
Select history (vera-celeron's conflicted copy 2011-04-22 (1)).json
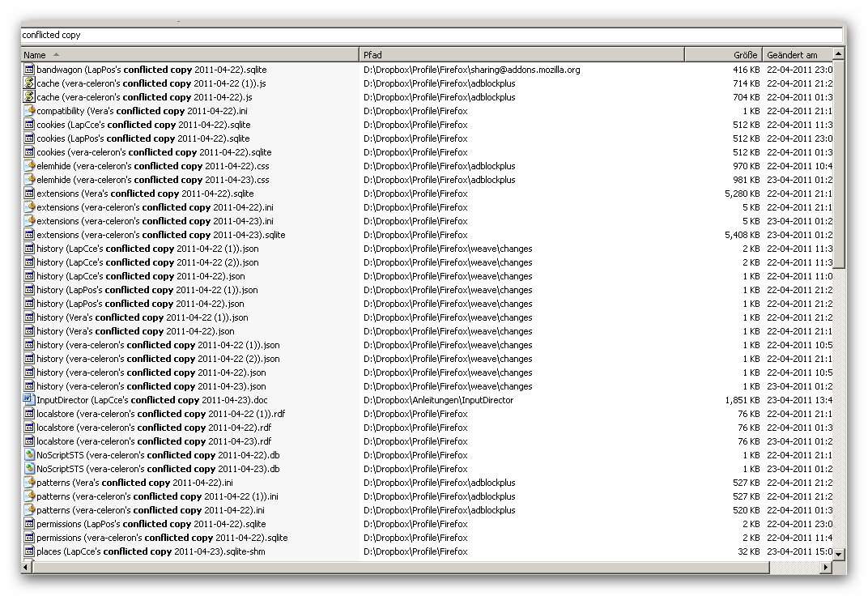pos(159,345)
